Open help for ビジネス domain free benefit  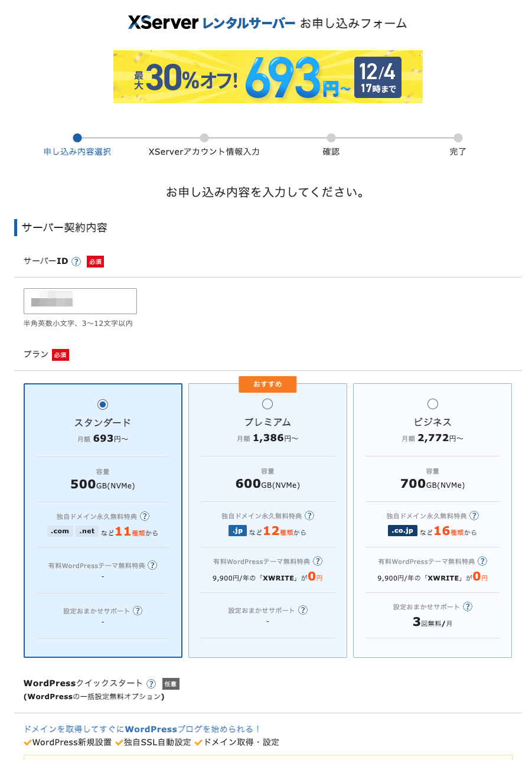[474, 516]
